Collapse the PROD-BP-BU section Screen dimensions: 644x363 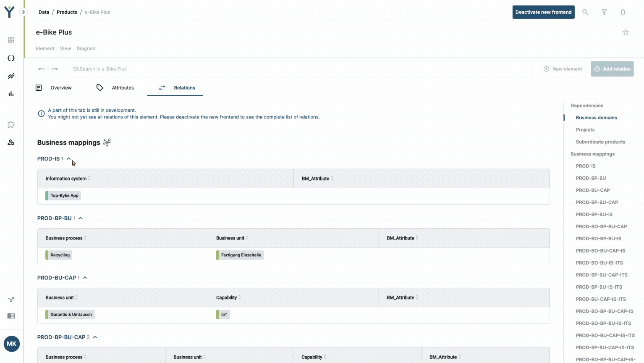coord(81,218)
